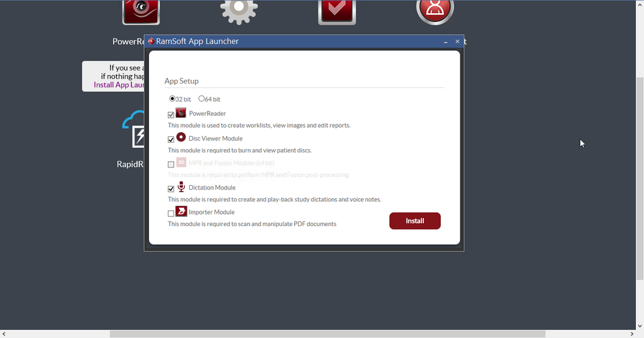Click the Importer Module icon

(181, 211)
